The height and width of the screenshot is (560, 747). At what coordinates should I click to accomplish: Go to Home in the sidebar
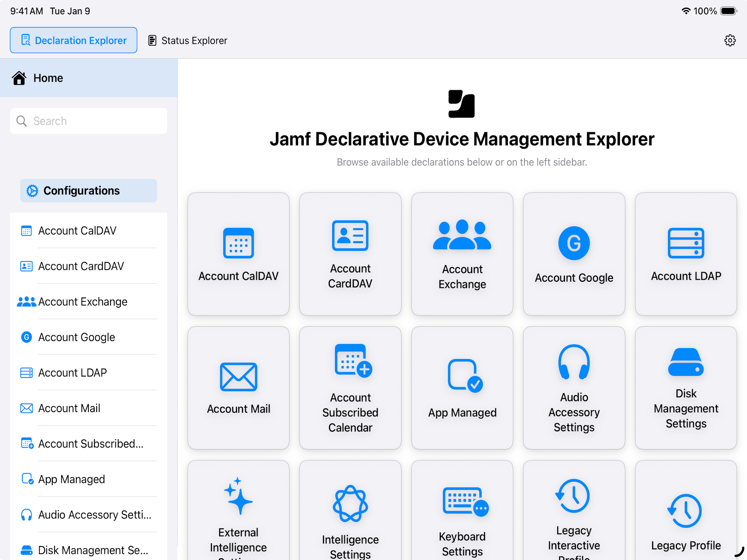point(89,78)
